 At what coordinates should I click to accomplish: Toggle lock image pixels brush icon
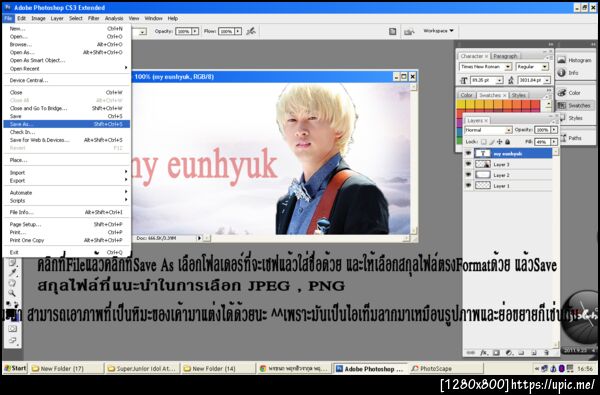(x=492, y=142)
